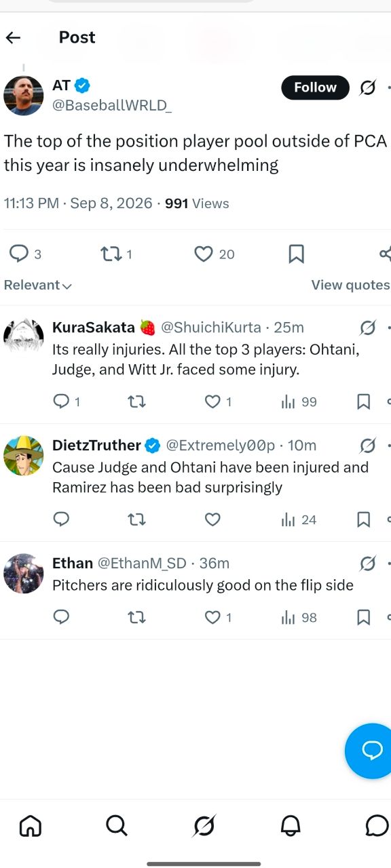Bookmark the main post by AT
Screen dimensions: 391x868
pyautogui.click(x=296, y=254)
